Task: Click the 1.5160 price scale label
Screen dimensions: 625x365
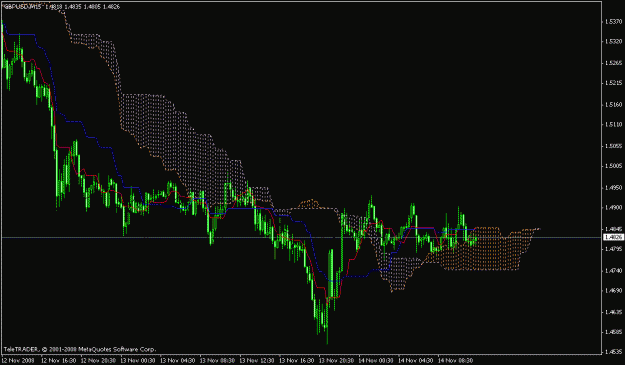Action: pos(613,105)
